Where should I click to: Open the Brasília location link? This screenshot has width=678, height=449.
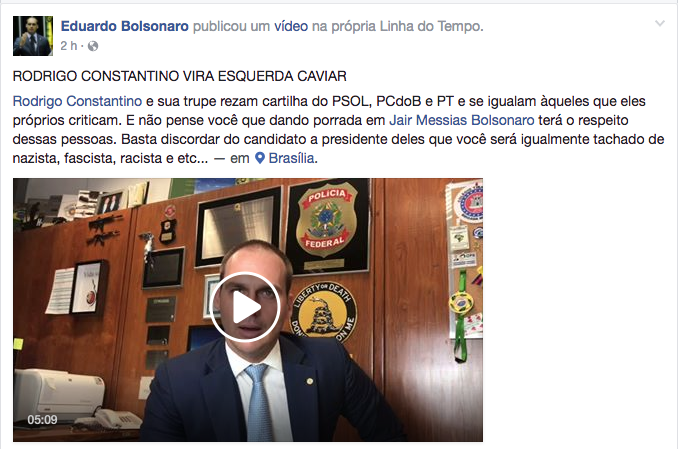coord(291,158)
